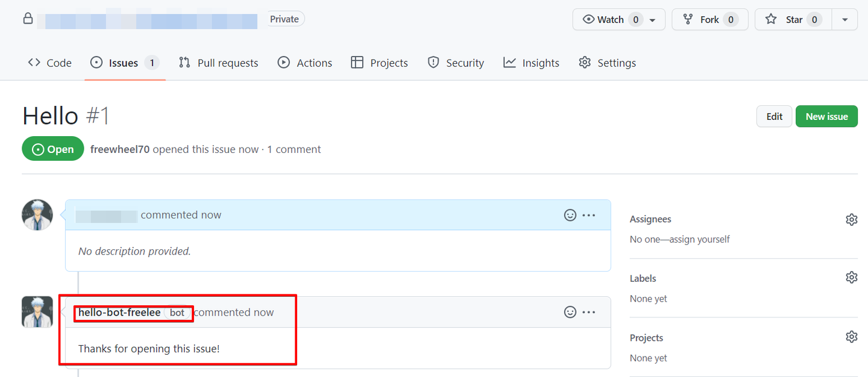Open the Code tab icon section

(33, 62)
